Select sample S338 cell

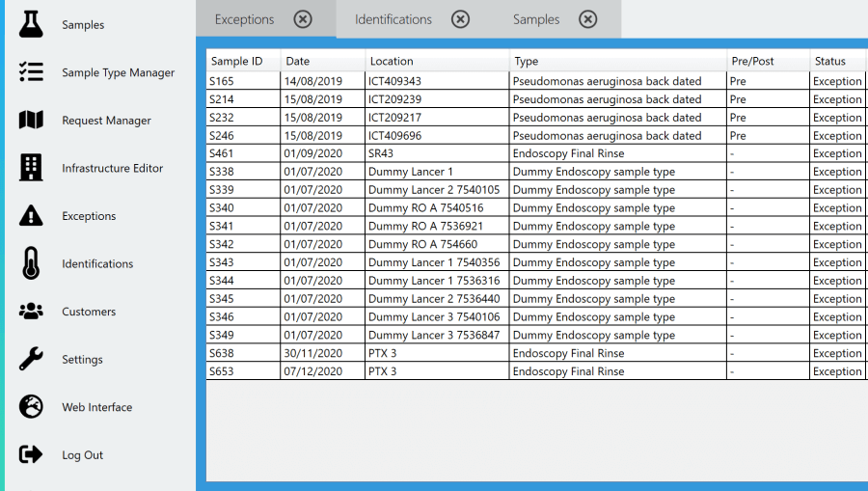tap(244, 172)
